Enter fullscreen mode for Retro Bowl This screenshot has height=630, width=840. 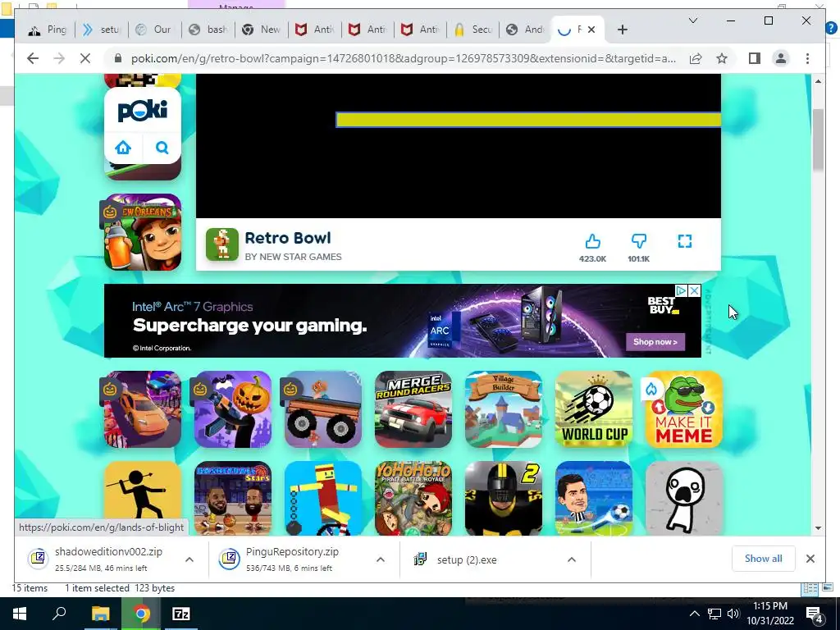pyautogui.click(x=685, y=242)
